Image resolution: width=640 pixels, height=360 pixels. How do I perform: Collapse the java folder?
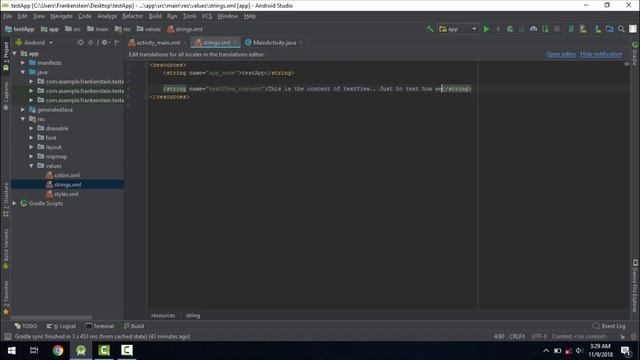pyautogui.click(x=23, y=72)
